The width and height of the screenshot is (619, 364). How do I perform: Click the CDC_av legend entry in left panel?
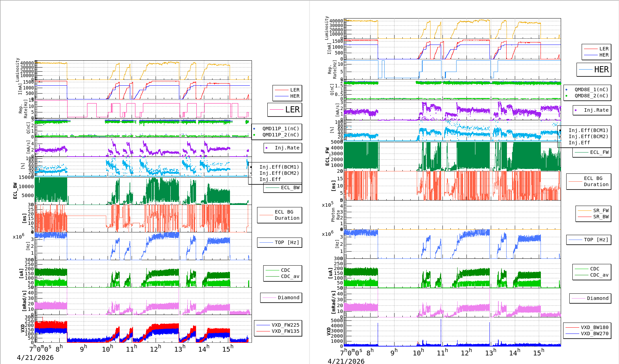(290, 276)
